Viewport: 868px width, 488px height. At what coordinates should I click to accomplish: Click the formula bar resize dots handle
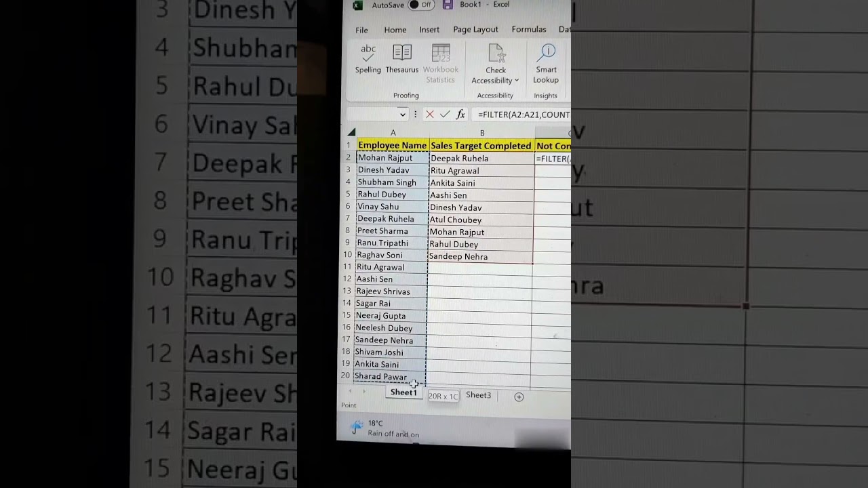pyautogui.click(x=415, y=115)
